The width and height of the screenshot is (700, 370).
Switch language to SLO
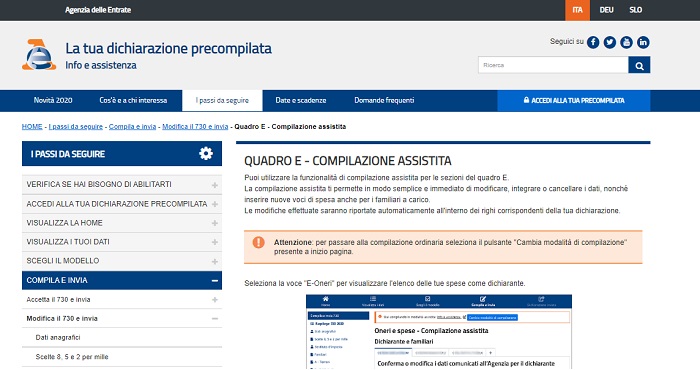coord(636,10)
